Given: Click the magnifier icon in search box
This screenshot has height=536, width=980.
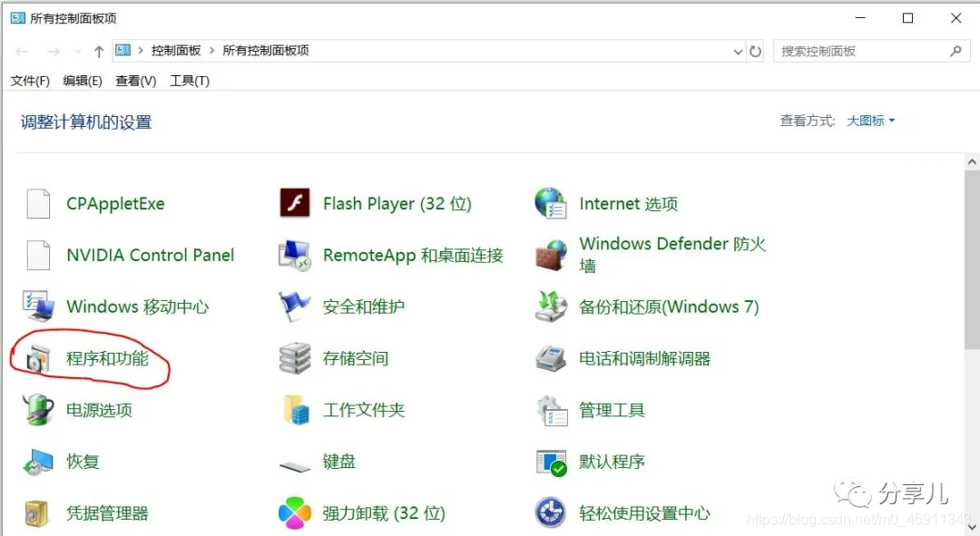Looking at the screenshot, I should 955,51.
